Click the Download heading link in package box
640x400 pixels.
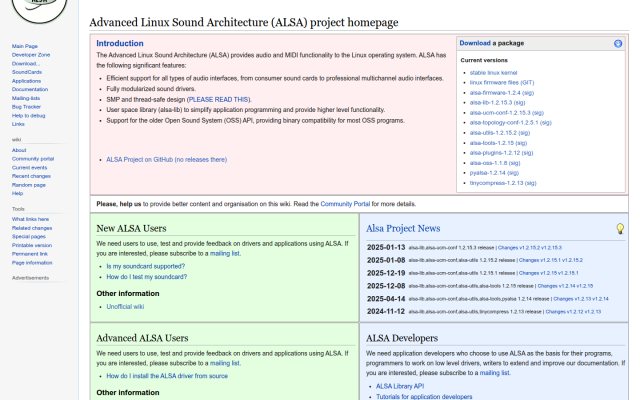[x=475, y=43]
